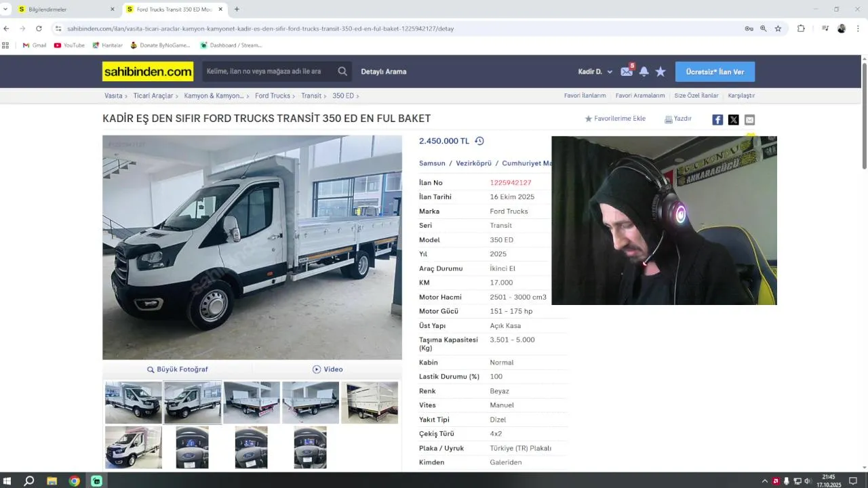The image size is (868, 488).
Task: Share listing on Facebook
Action: [x=717, y=120]
